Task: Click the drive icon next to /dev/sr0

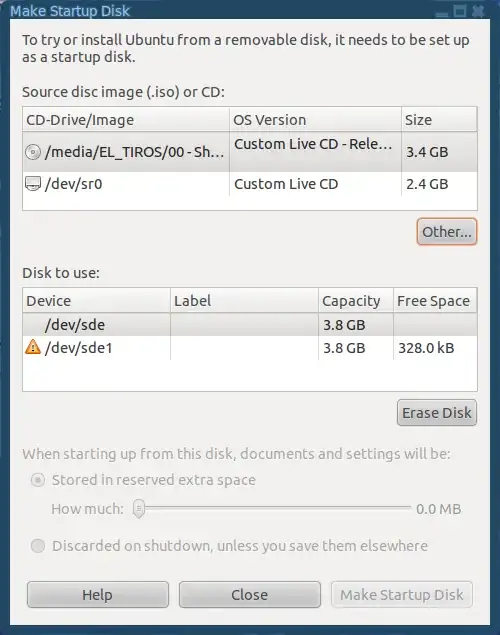Action: click(x=33, y=184)
